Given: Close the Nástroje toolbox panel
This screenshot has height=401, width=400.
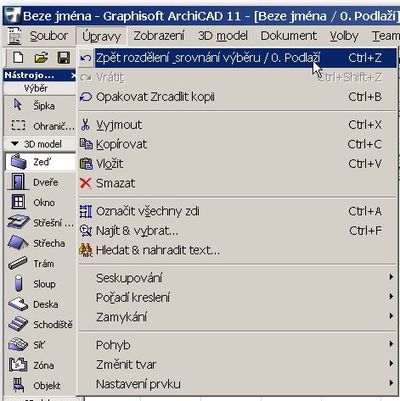Looking at the screenshot, I should click(73, 76).
